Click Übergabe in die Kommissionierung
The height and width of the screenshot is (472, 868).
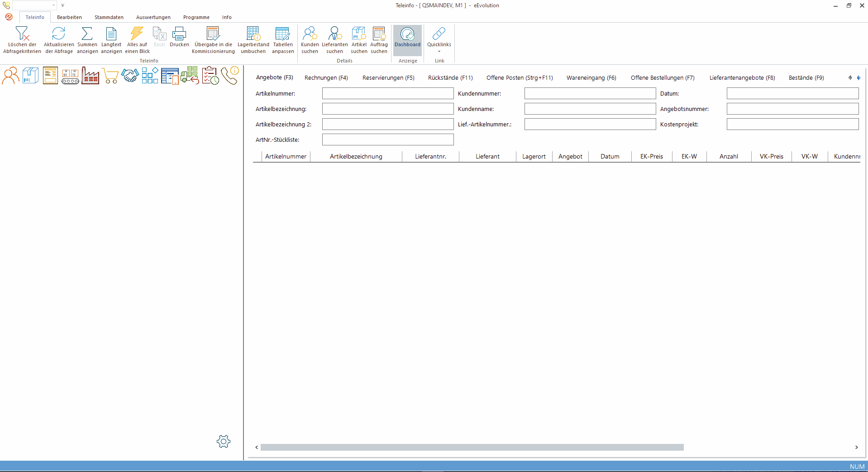(213, 40)
